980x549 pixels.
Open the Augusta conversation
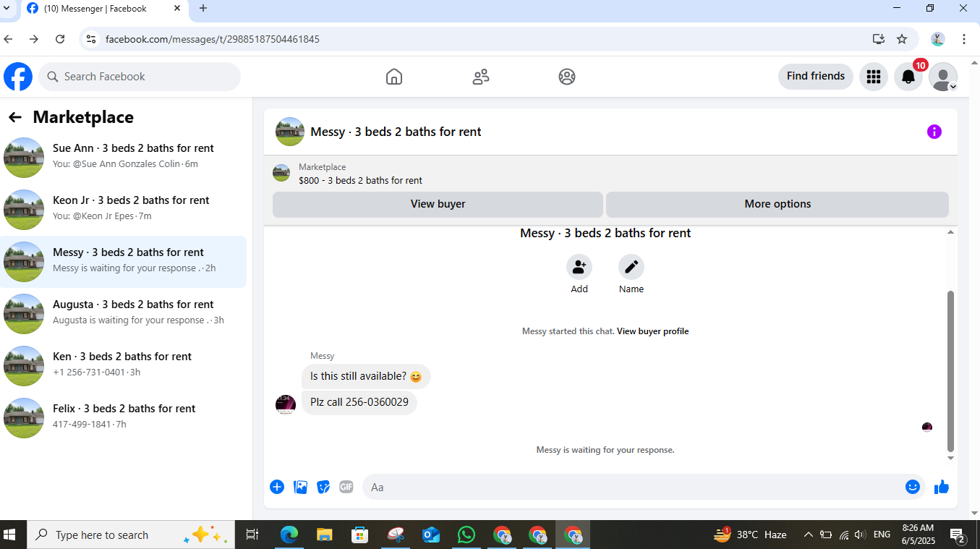(x=124, y=314)
